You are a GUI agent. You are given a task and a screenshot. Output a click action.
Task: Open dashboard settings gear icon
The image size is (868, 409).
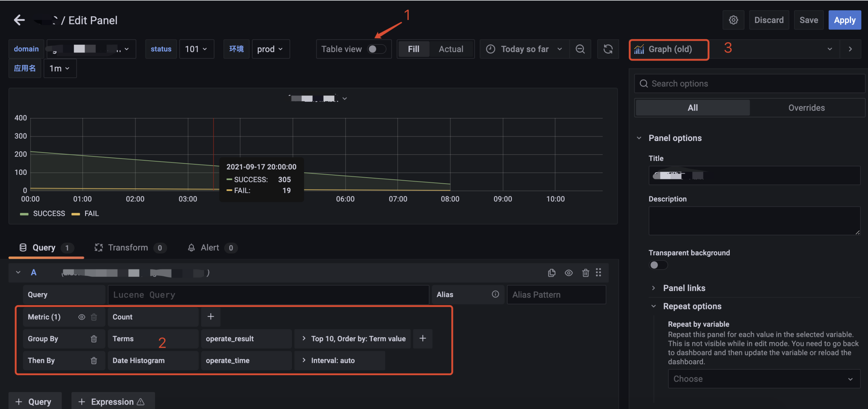pos(733,20)
